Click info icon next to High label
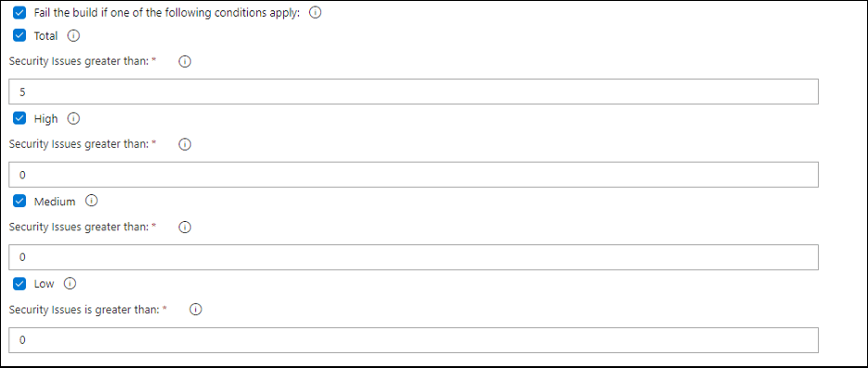The height and width of the screenshot is (368, 868). [73, 118]
